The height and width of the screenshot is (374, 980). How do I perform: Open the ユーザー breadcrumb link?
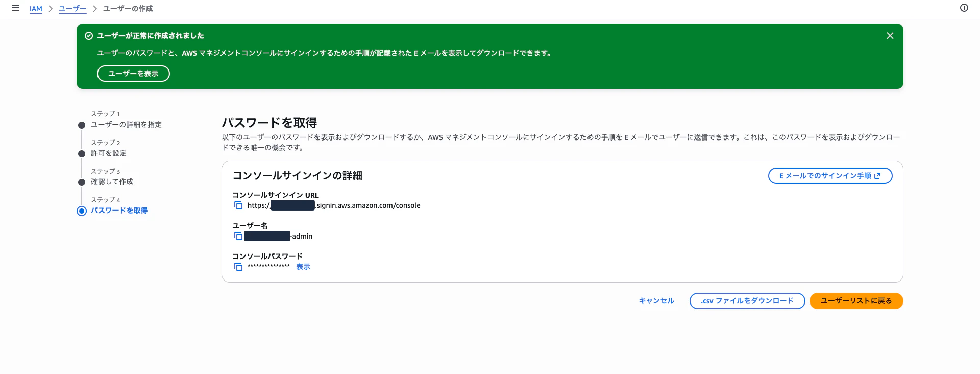(x=72, y=9)
